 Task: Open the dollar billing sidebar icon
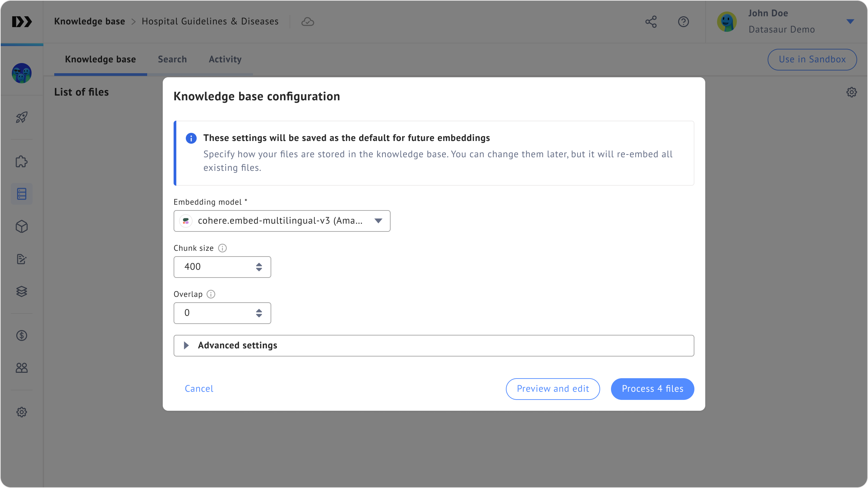[x=22, y=335]
